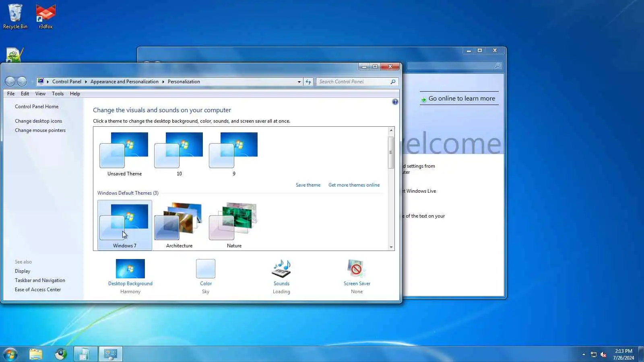The image size is (644, 362).
Task: Open Change desktop icons
Action: [38, 121]
